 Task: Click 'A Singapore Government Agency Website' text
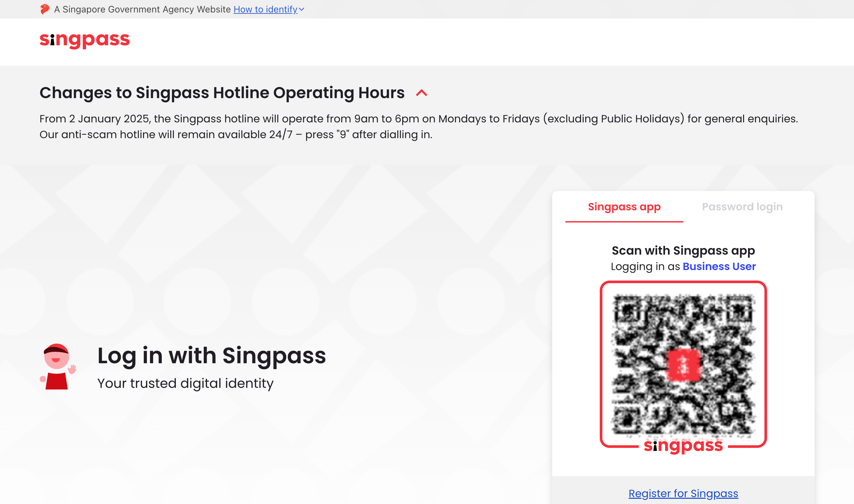click(x=142, y=9)
